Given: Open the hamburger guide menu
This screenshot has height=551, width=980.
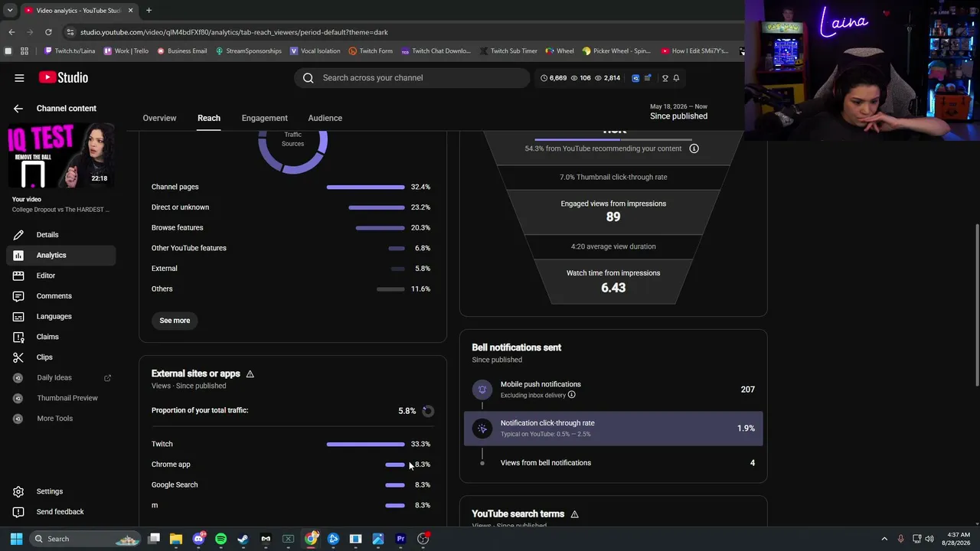Looking at the screenshot, I should coord(19,77).
